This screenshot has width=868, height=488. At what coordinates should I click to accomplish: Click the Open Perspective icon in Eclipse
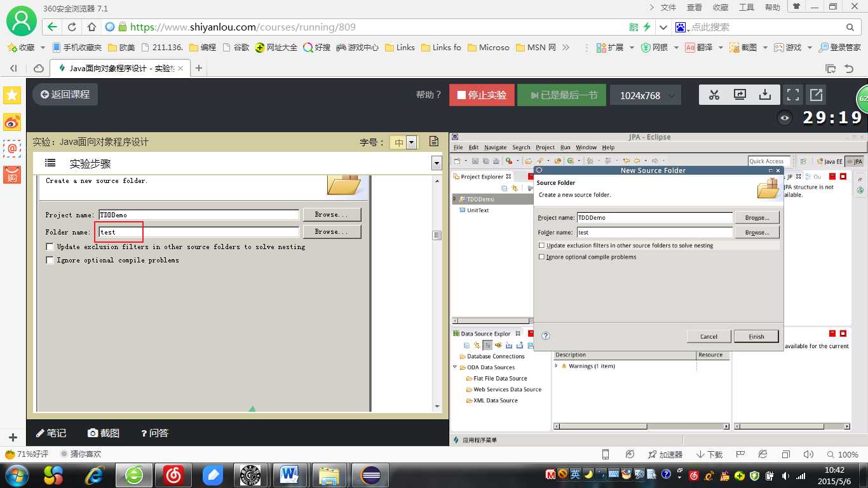click(803, 161)
